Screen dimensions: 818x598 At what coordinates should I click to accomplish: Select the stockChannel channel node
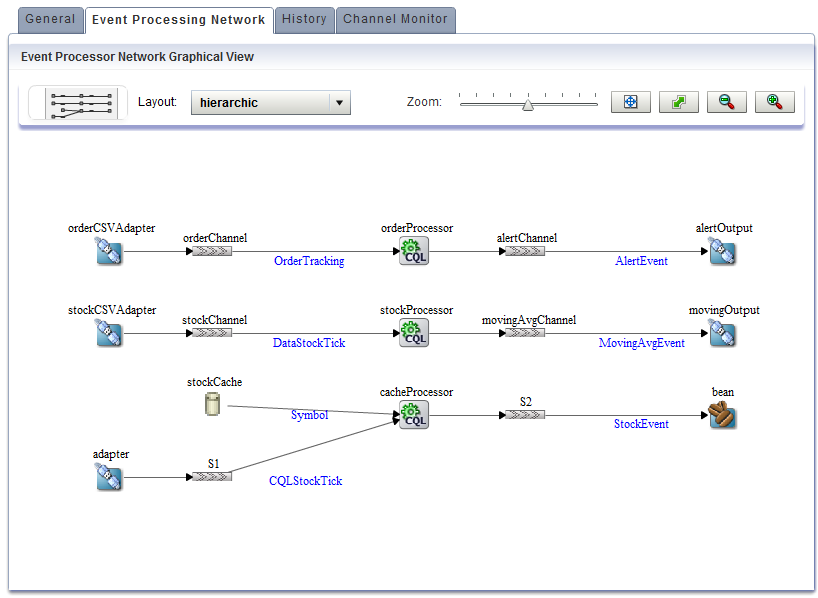tap(212, 333)
